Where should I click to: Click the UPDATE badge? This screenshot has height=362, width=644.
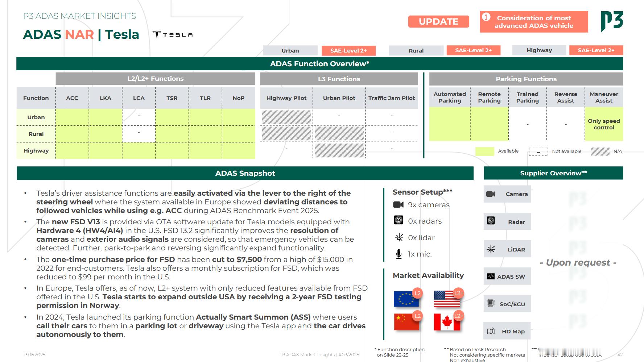tap(438, 22)
